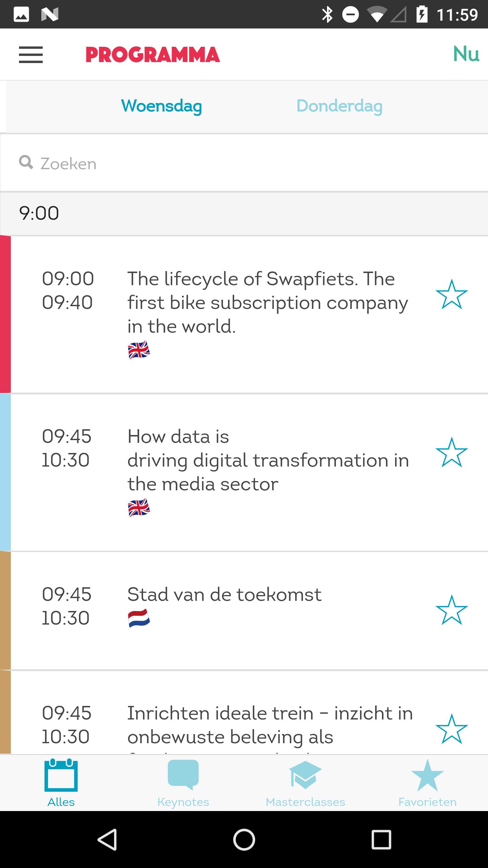The image size is (488, 868).
Task: Favorite the Stad van de toekomst session
Action: (452, 610)
